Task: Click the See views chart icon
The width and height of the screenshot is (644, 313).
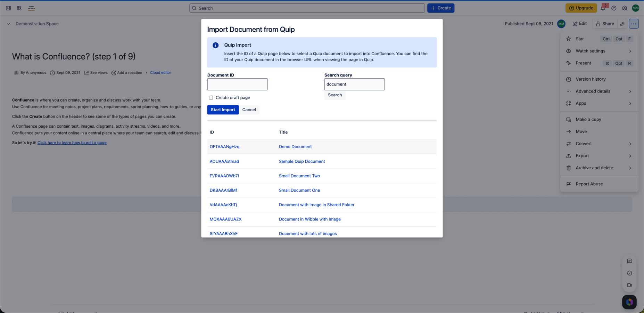Action: coord(86,73)
